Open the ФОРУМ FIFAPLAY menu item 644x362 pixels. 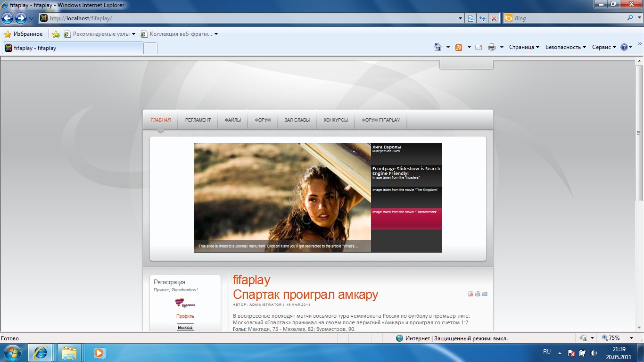[381, 120]
